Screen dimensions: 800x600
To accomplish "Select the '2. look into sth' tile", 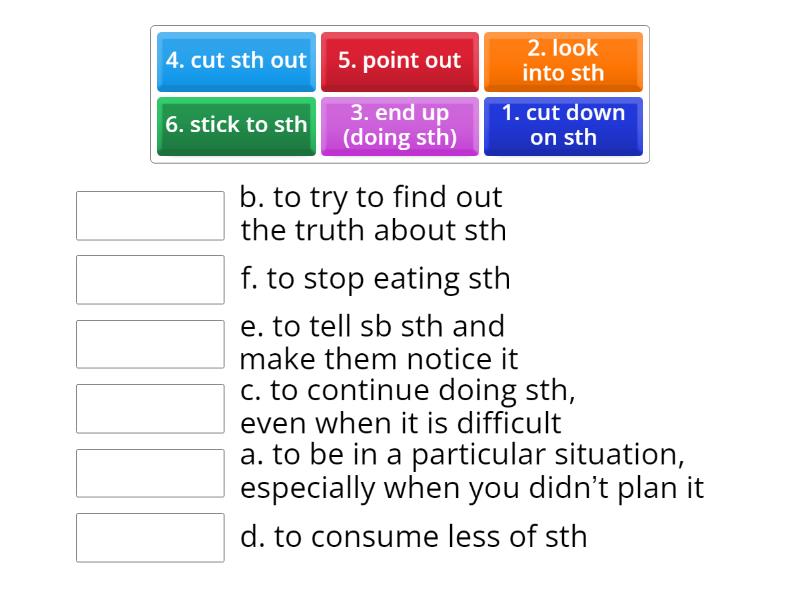I will [563, 61].
